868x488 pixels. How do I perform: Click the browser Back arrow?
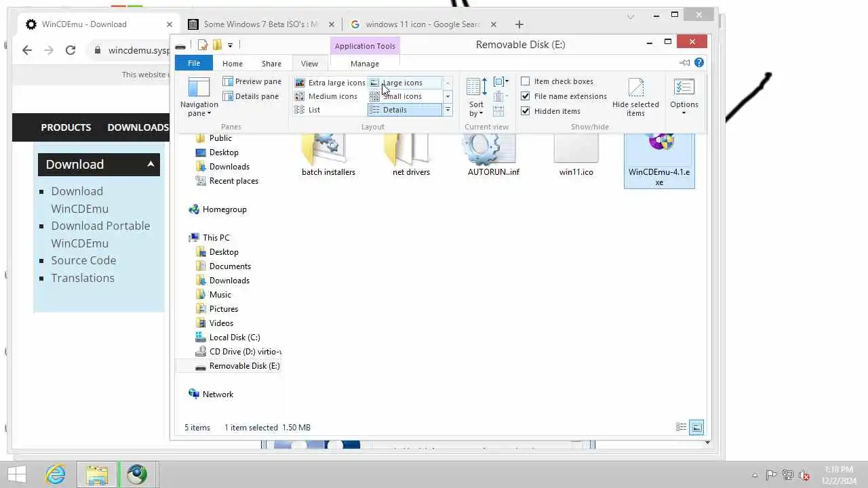pyautogui.click(x=27, y=50)
